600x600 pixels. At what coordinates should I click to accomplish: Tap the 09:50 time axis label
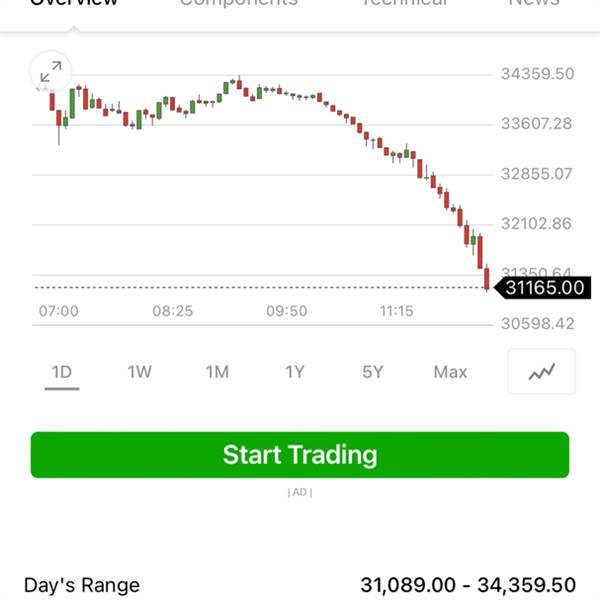tap(286, 311)
